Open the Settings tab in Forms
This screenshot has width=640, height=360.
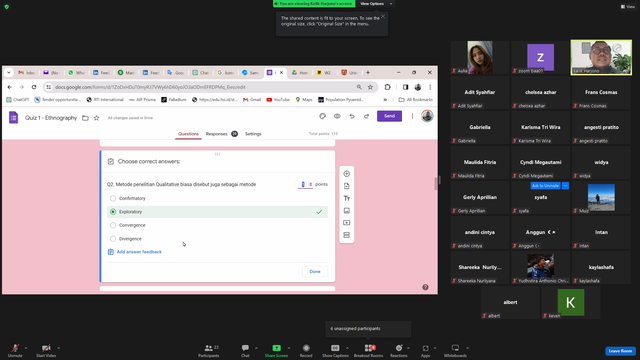[x=253, y=134]
